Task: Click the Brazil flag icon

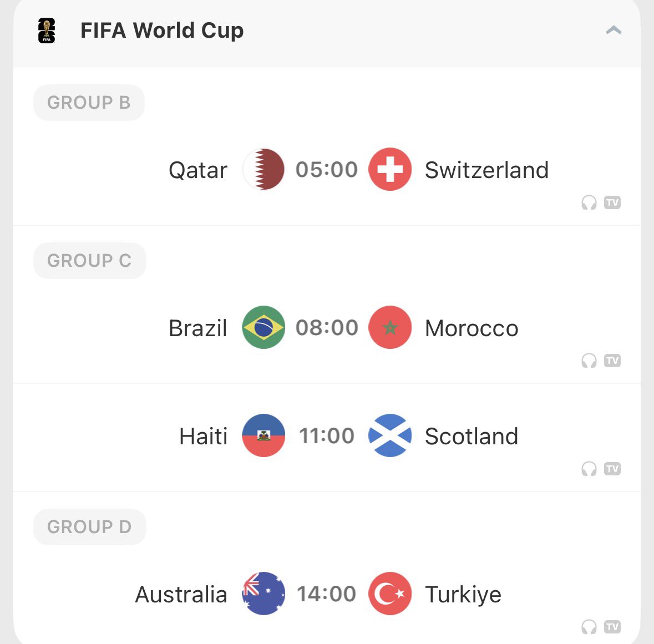Action: [263, 327]
